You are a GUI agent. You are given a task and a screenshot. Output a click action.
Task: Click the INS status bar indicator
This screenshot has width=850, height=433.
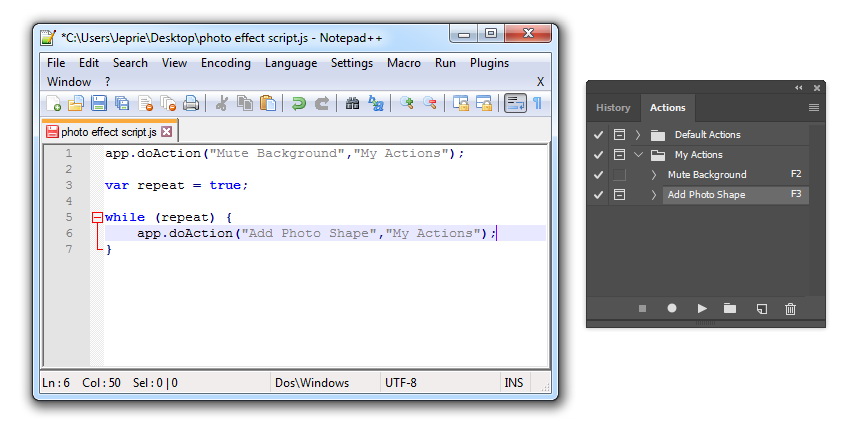click(x=514, y=383)
